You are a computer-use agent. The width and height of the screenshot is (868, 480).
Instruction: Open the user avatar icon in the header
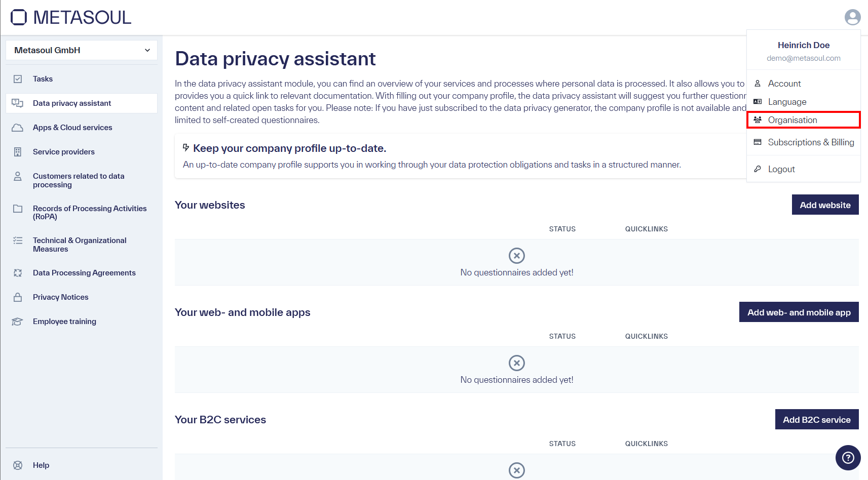(x=853, y=17)
